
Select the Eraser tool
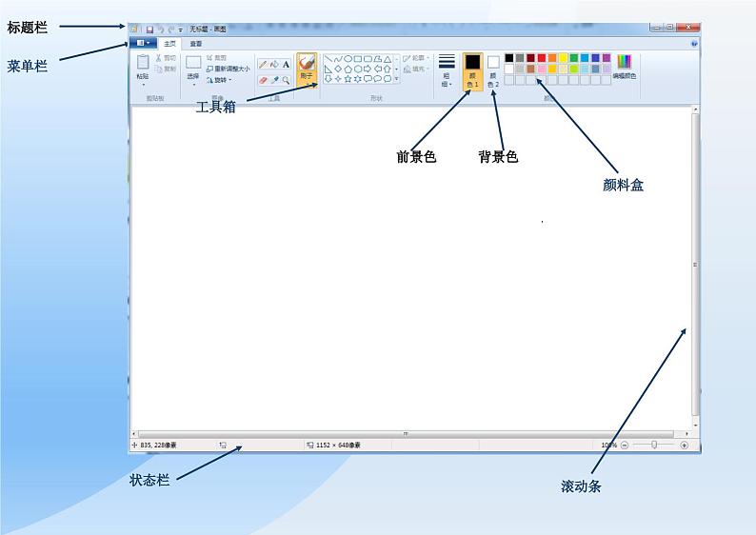(263, 80)
